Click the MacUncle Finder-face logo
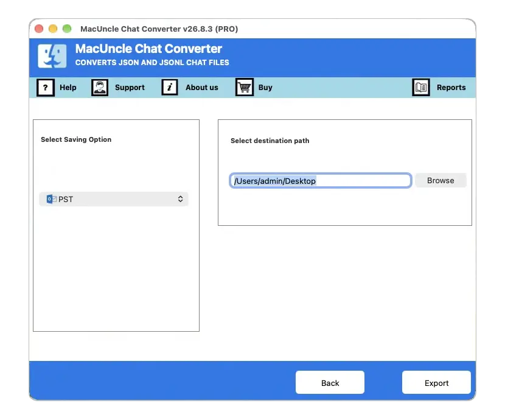 click(x=52, y=56)
